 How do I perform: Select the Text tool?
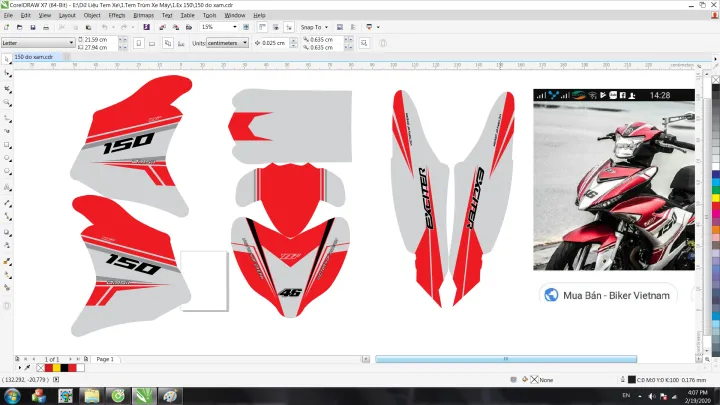pyautogui.click(x=7, y=186)
